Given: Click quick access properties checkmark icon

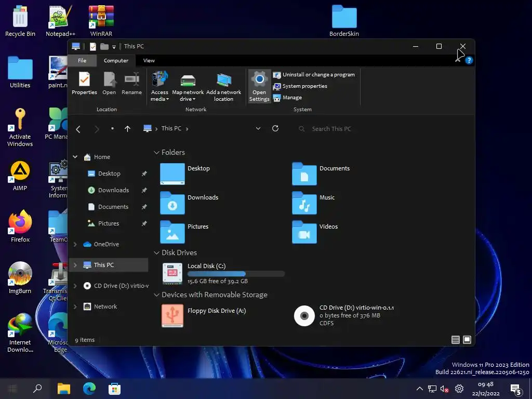Looking at the screenshot, I should (93, 46).
